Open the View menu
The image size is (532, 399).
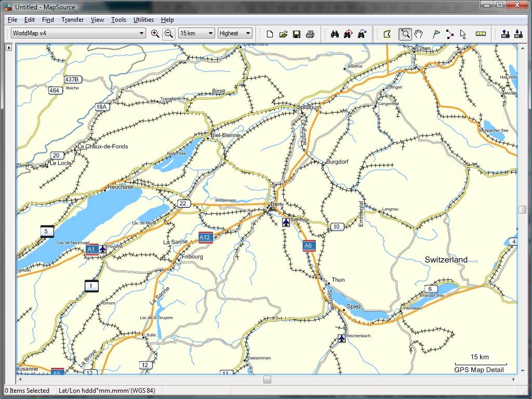97,20
